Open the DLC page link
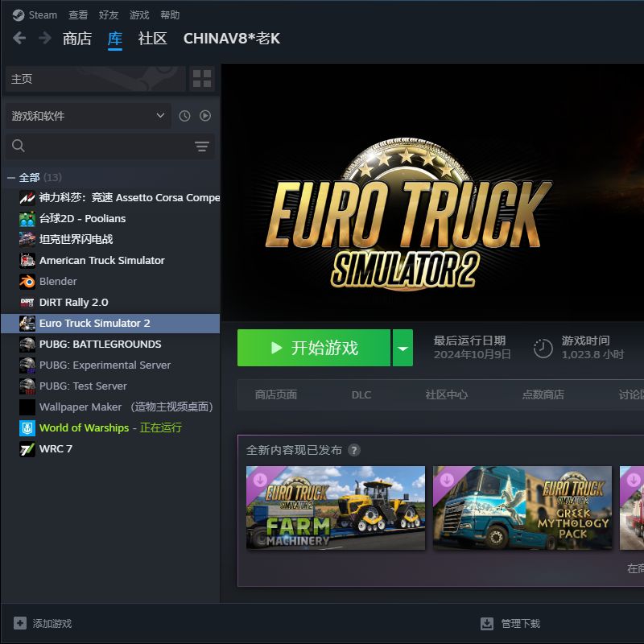Screen dimensions: 644x644 [361, 394]
